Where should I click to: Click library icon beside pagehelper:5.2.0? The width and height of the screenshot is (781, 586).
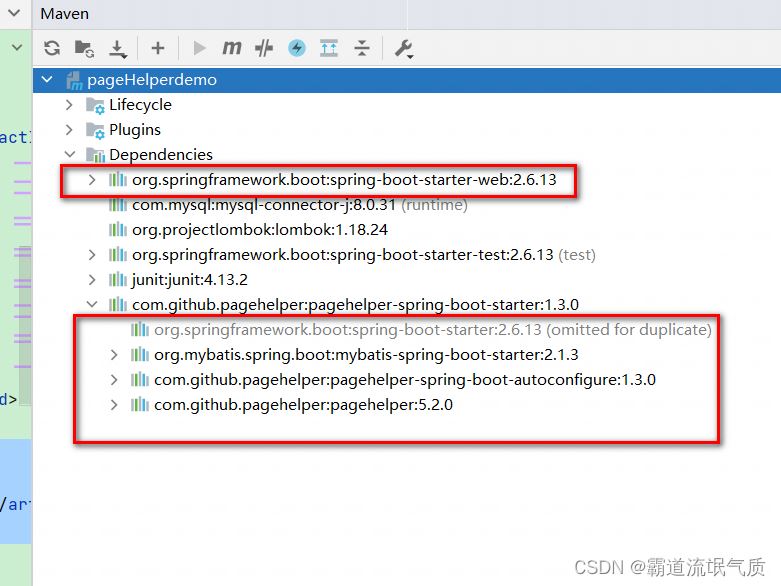point(139,404)
